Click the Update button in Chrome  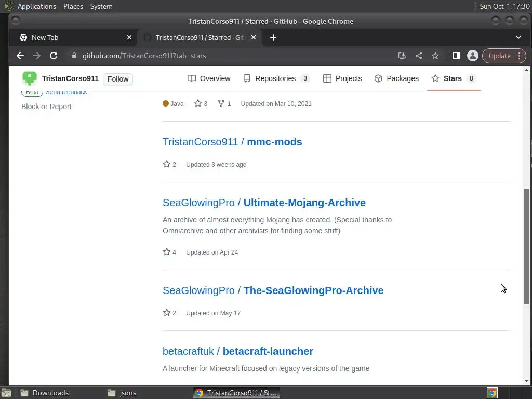tap(499, 56)
